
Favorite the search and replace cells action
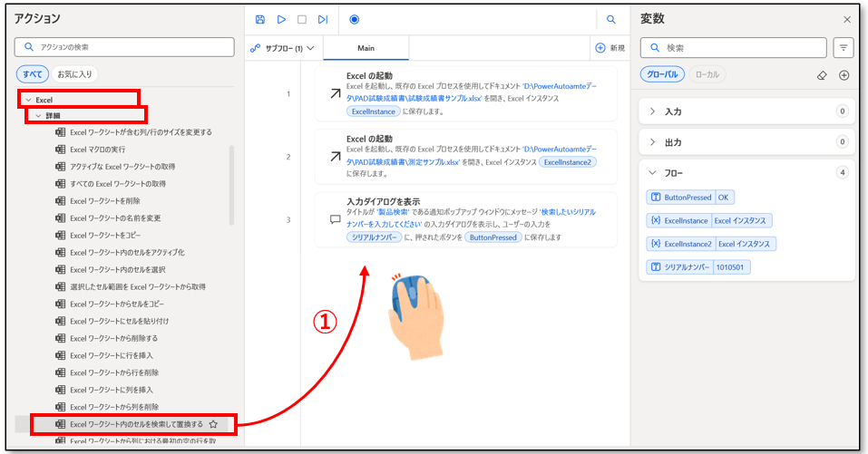pyautogui.click(x=213, y=423)
